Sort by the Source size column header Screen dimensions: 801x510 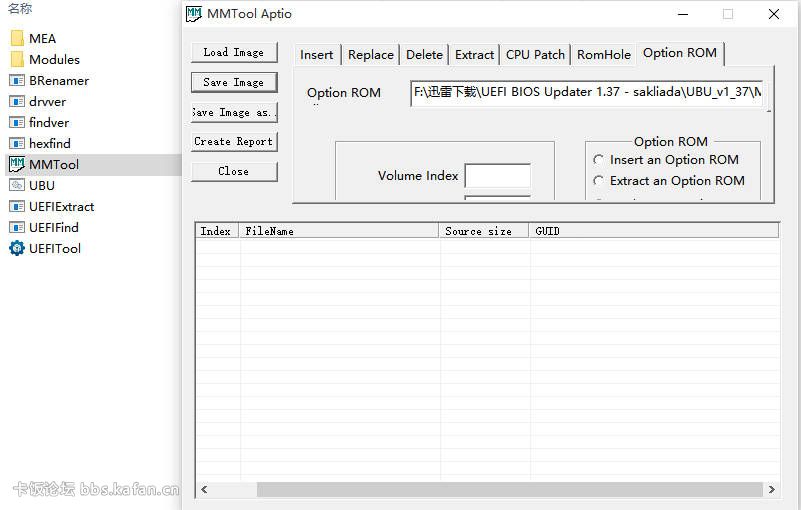[484, 231]
